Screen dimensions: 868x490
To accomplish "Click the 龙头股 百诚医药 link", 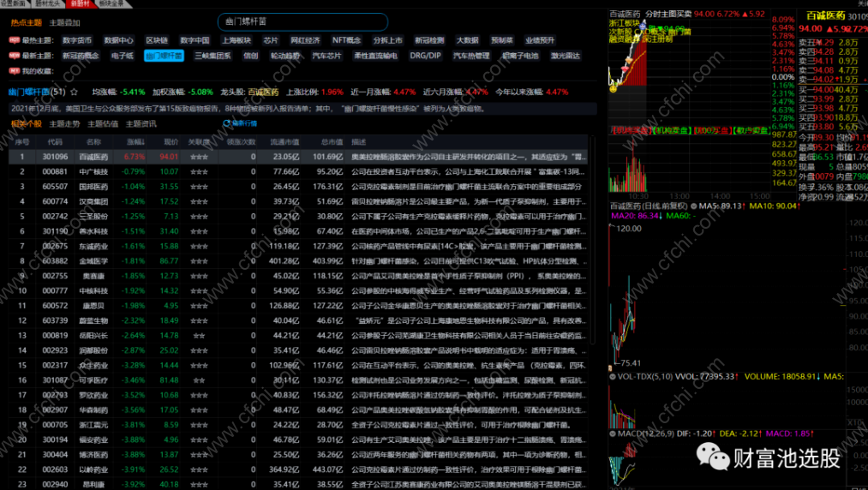I will click(263, 92).
